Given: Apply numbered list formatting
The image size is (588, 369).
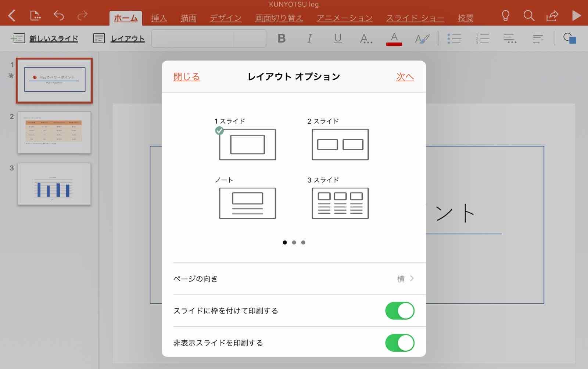Looking at the screenshot, I should [482, 38].
